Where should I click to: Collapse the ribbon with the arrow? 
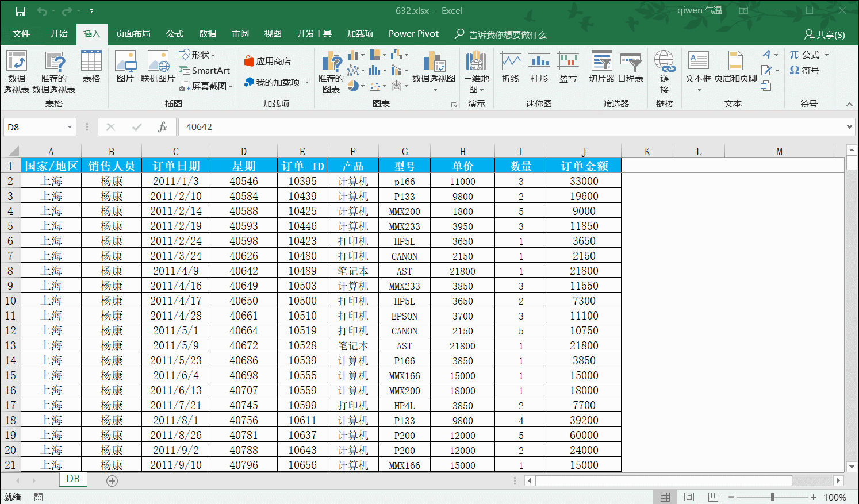pos(849,104)
